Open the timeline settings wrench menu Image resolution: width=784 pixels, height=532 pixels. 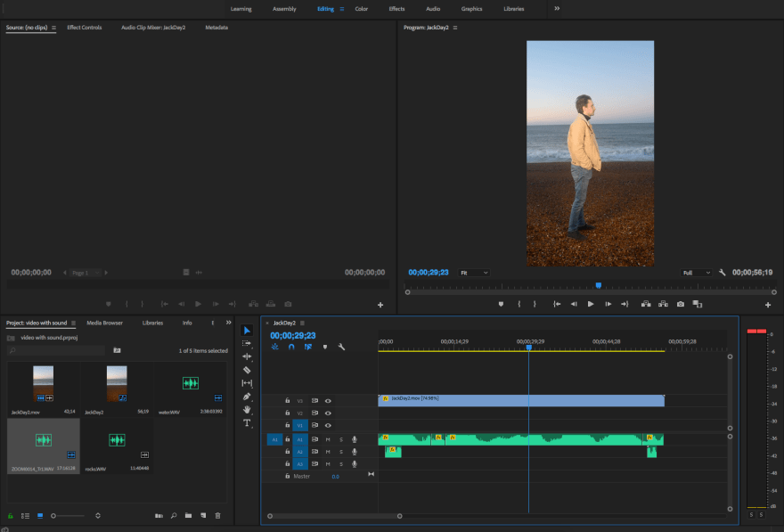[x=341, y=347]
